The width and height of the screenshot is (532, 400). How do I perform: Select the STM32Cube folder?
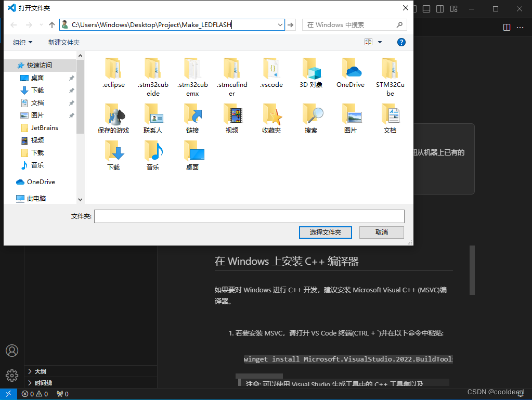390,78
